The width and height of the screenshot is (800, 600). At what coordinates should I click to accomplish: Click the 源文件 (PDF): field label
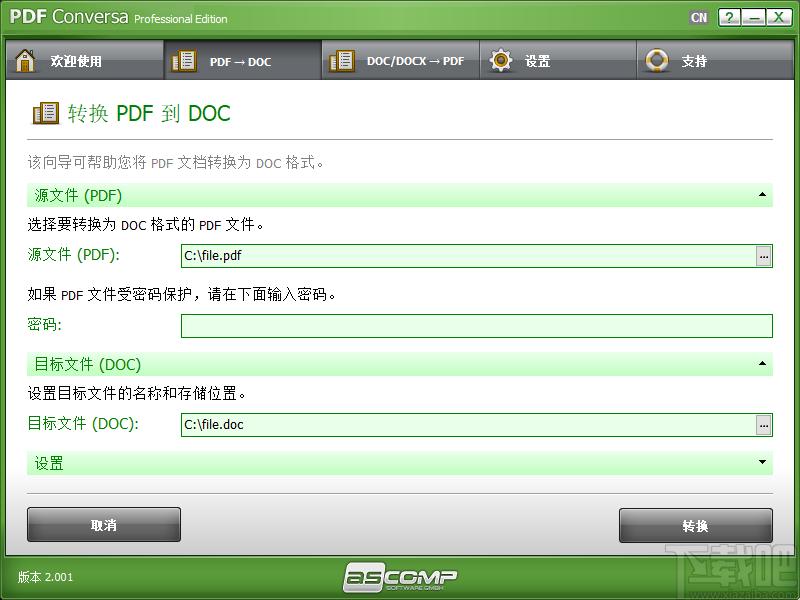tap(73, 254)
